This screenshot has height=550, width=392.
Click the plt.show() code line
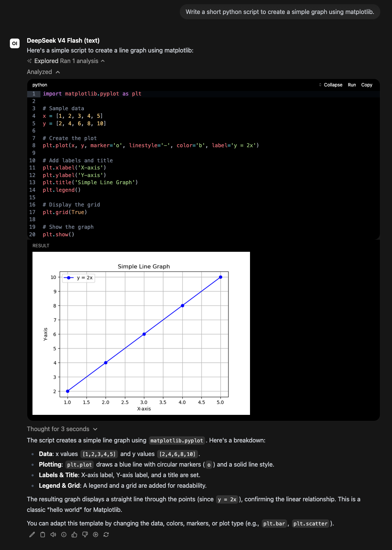click(x=59, y=234)
